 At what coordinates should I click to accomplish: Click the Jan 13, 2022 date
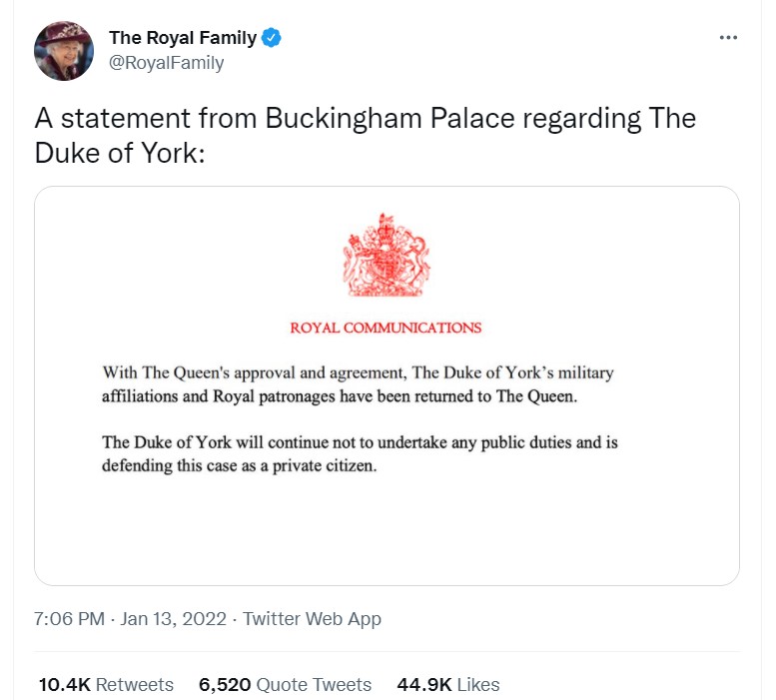click(x=173, y=619)
